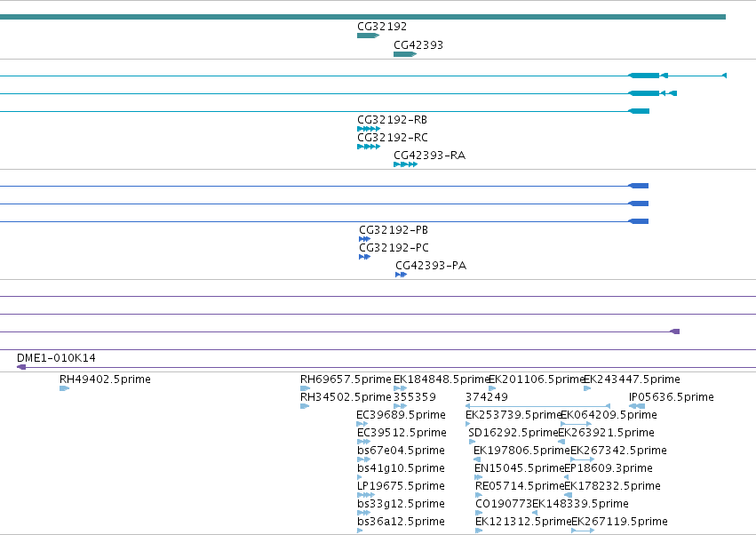Image resolution: width=756 pixels, height=535 pixels.
Task: Select the IP05636.5prime arrow glyph
Action: [x=637, y=406]
